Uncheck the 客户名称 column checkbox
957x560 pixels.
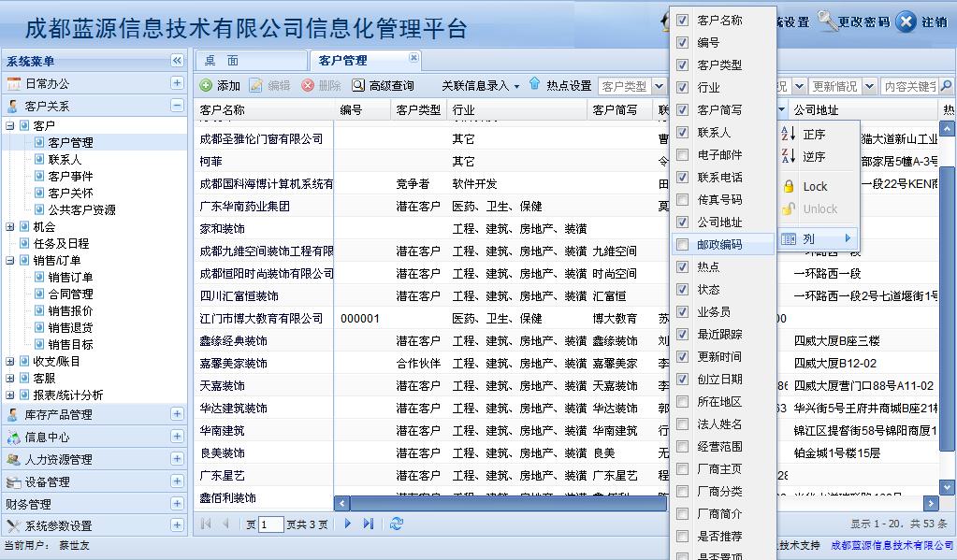coord(682,21)
